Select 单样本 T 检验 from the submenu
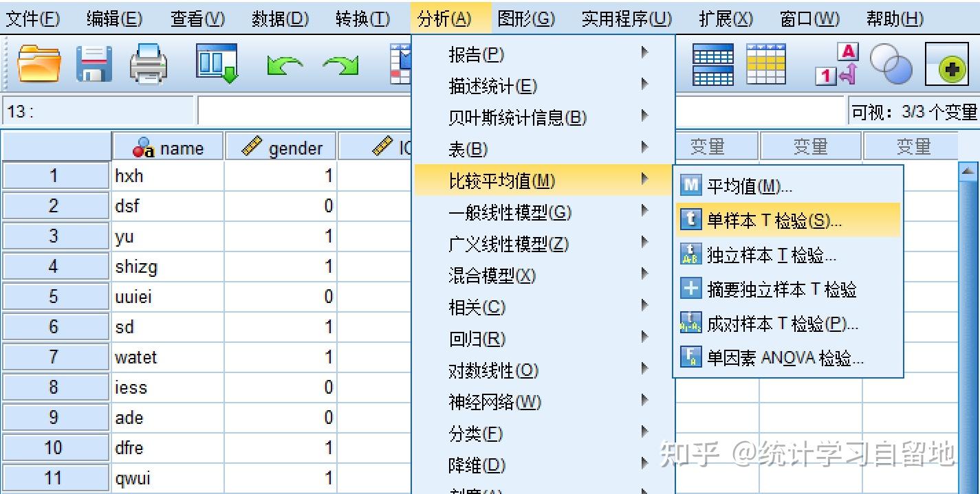980x494 pixels. click(x=770, y=221)
